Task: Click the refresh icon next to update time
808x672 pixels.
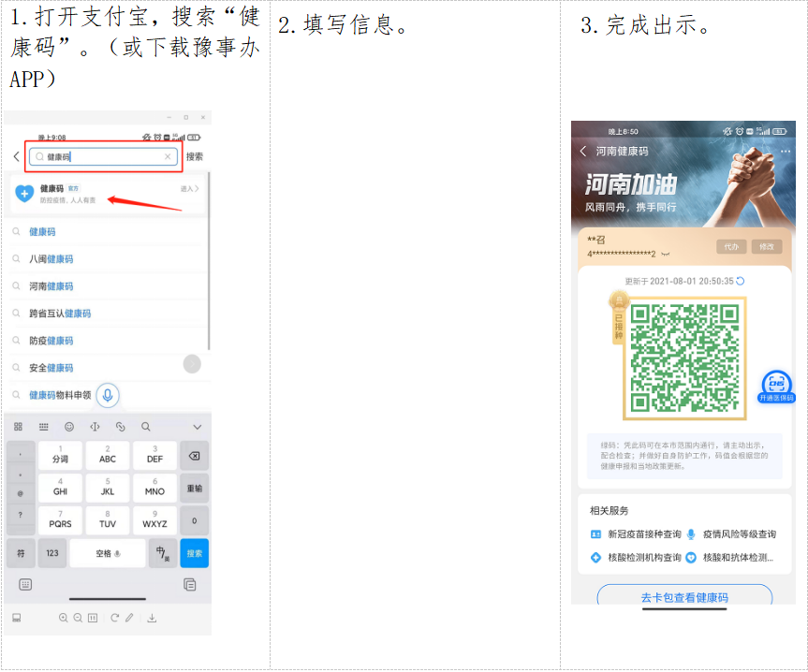Action: [741, 281]
